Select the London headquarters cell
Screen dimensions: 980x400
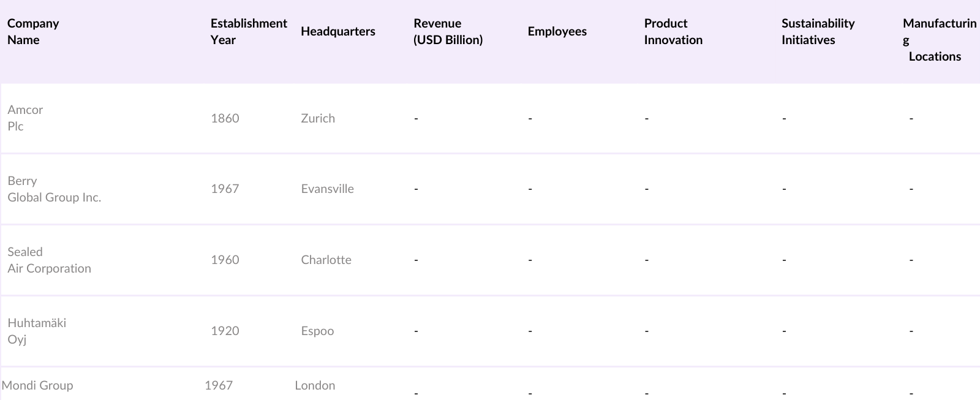click(x=315, y=385)
